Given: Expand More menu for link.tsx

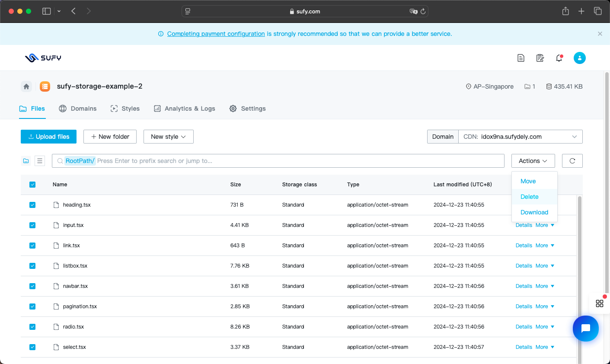Looking at the screenshot, I should click(x=545, y=246).
